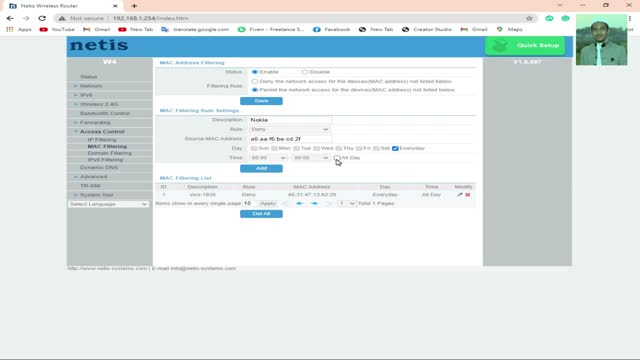Launch Quick Setup
The height and width of the screenshot is (360, 640).
click(x=525, y=45)
